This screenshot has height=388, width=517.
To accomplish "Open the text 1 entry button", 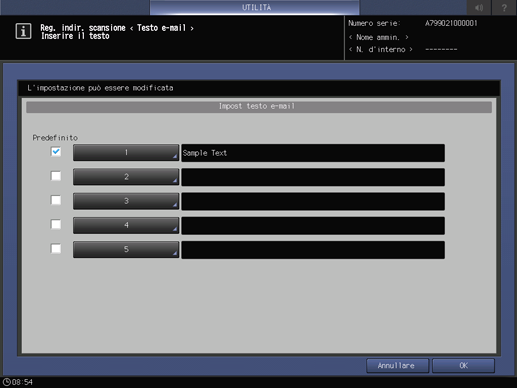I will click(126, 153).
